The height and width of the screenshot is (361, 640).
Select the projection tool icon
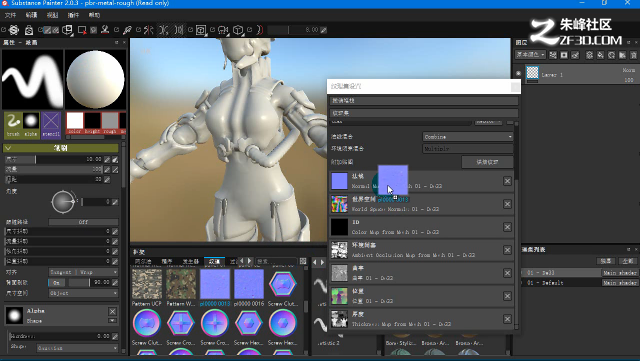pos(68,30)
